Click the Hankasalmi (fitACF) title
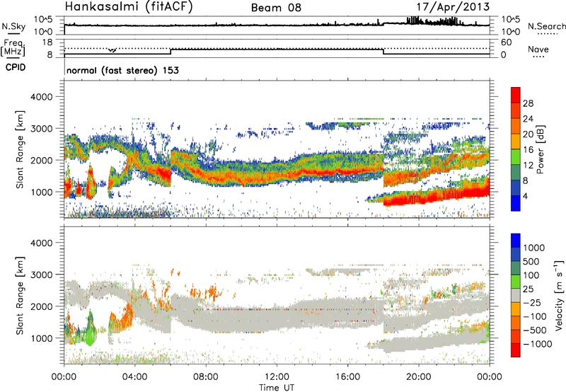566x392 pixels. click(129, 6)
